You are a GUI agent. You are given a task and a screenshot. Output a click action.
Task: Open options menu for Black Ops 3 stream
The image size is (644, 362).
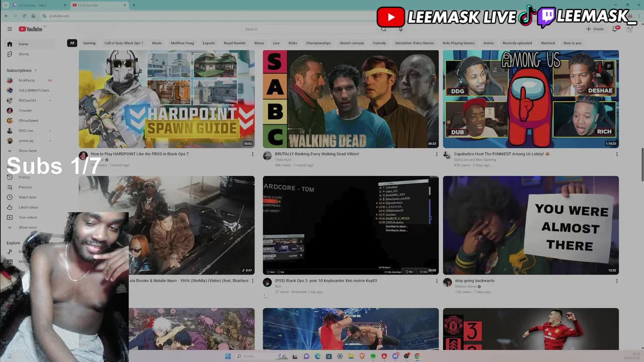coord(437,281)
